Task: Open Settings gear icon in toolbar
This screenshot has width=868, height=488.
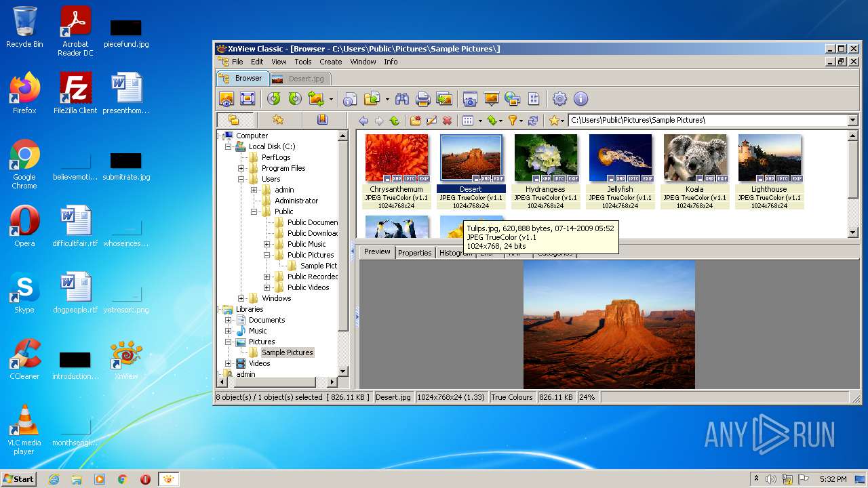Action: (x=559, y=99)
